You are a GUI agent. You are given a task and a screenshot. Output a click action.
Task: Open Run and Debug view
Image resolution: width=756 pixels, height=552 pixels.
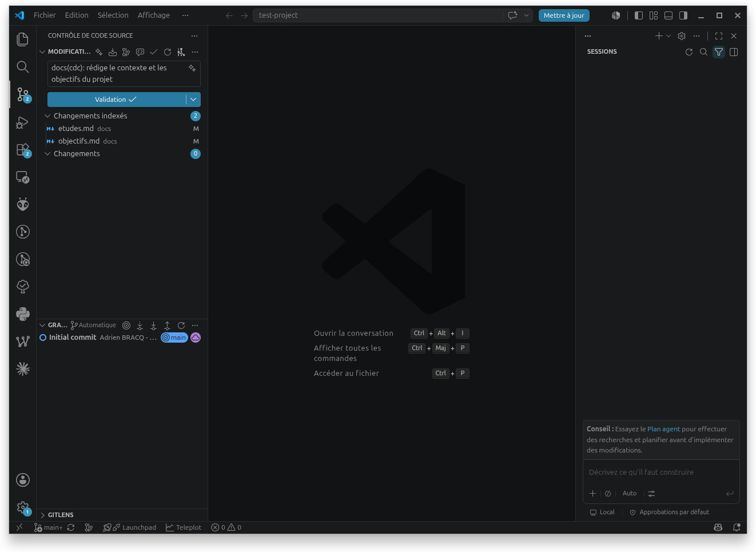[23, 122]
